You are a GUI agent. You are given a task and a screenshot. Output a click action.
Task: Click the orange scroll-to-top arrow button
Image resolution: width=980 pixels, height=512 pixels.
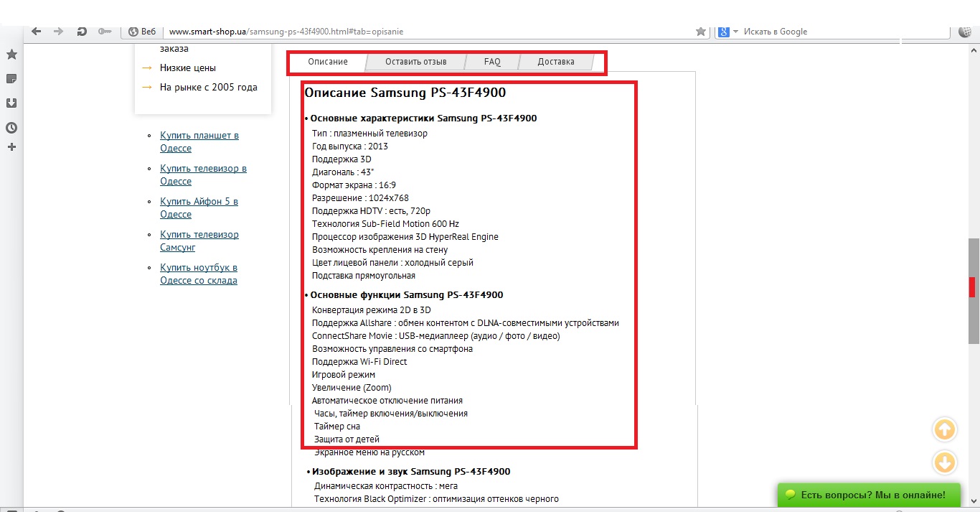pos(945,430)
